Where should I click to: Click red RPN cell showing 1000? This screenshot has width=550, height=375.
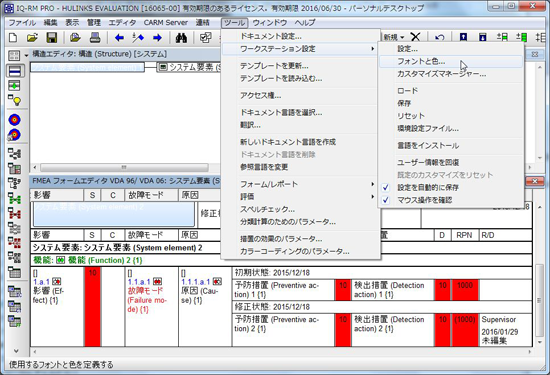pyautogui.click(x=465, y=290)
